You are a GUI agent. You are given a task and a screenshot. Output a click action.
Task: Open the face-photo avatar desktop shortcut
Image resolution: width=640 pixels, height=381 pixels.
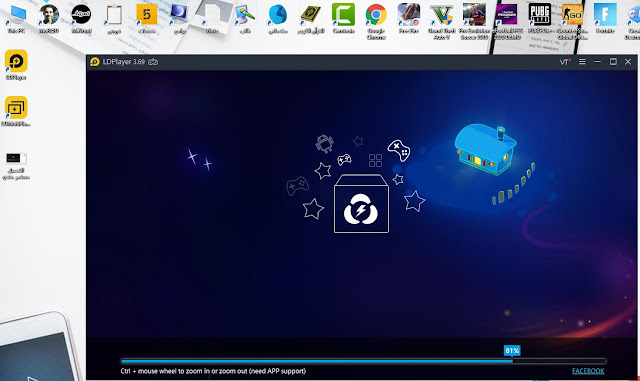click(49, 18)
